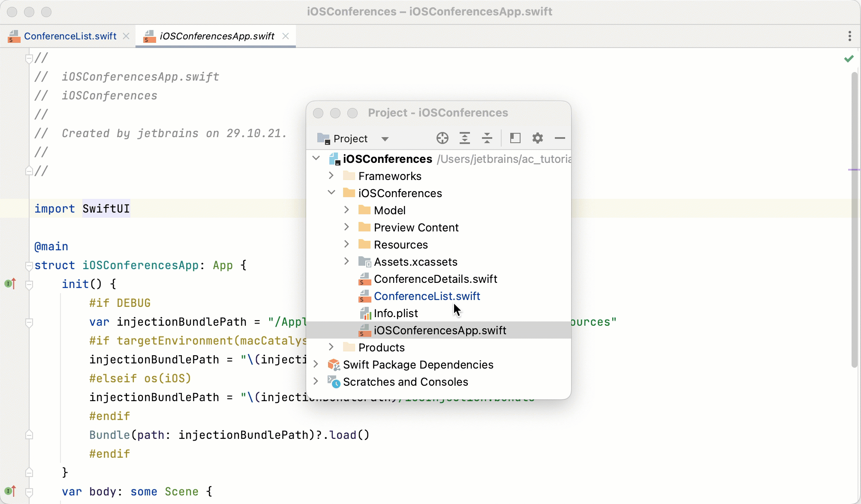
Task: Click the Swift Package Dependencies icon
Action: (x=334, y=364)
